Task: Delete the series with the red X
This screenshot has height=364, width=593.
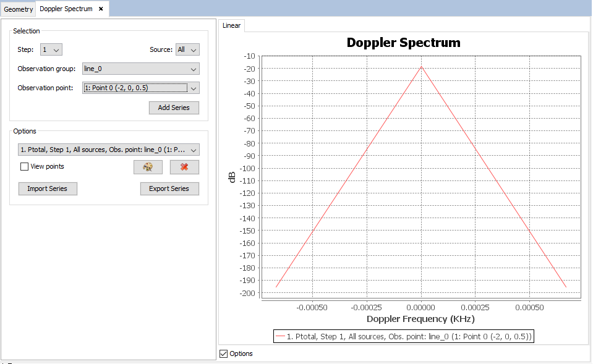Action: [184, 167]
